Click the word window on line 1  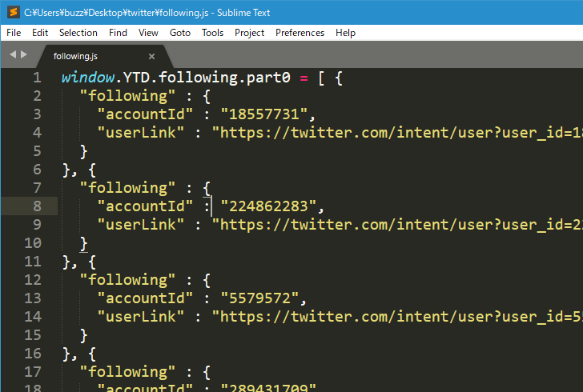[88, 78]
